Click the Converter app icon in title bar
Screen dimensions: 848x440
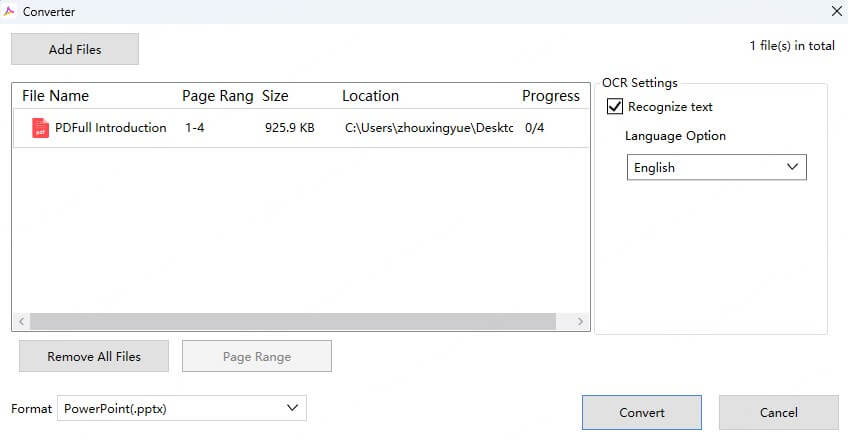(10, 11)
